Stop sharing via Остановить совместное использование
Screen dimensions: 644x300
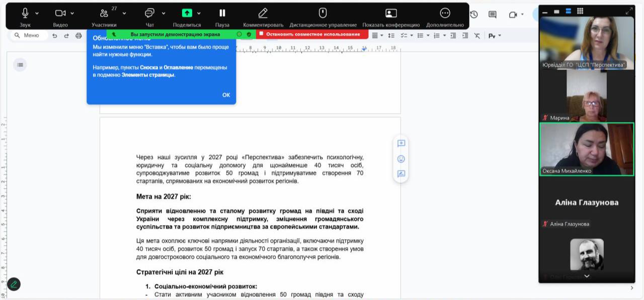tap(312, 34)
